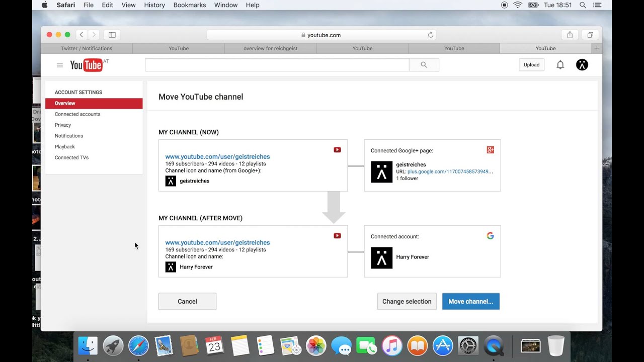
Task: Add a new tab with plus
Action: [597, 48]
